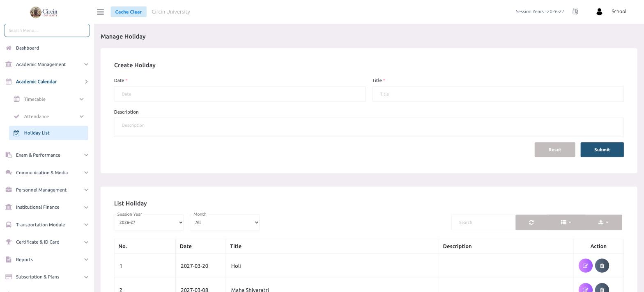The image size is (644, 292).
Task: Click the holiday Date input field
Action: [240, 94]
